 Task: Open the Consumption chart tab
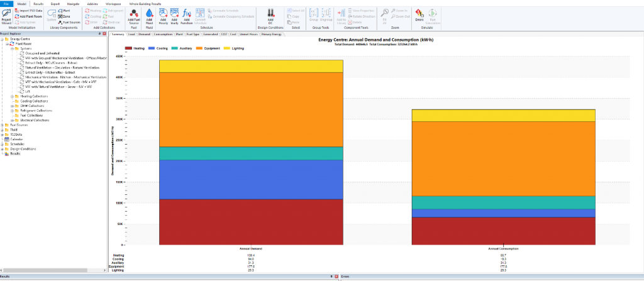163,35
